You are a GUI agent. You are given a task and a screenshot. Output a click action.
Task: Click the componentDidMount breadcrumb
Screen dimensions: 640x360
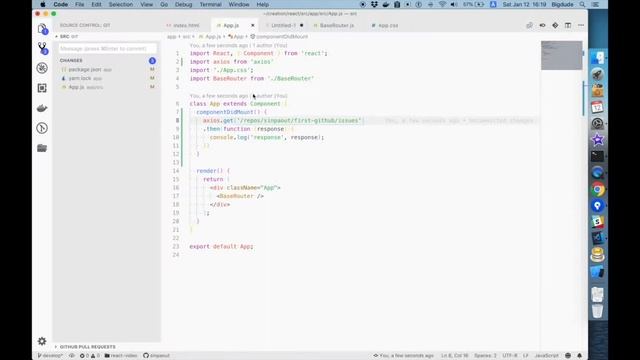click(279, 36)
